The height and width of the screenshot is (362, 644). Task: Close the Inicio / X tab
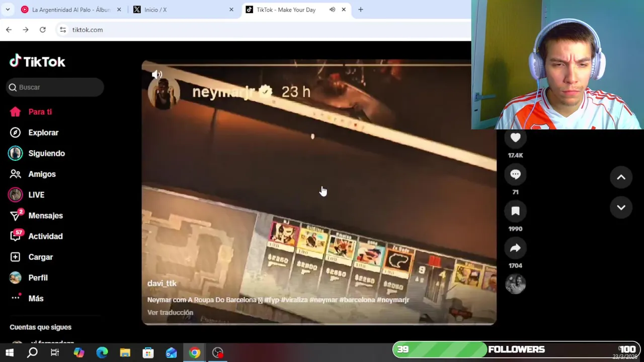click(231, 10)
